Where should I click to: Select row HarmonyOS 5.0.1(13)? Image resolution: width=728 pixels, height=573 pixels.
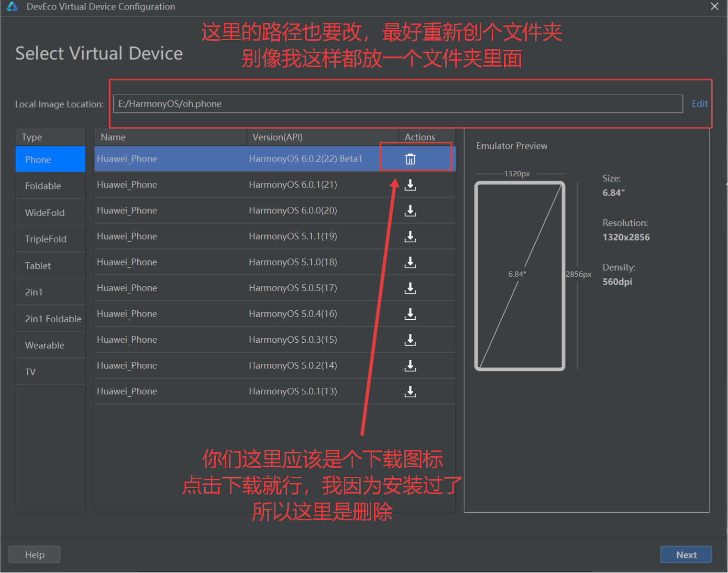point(275,392)
